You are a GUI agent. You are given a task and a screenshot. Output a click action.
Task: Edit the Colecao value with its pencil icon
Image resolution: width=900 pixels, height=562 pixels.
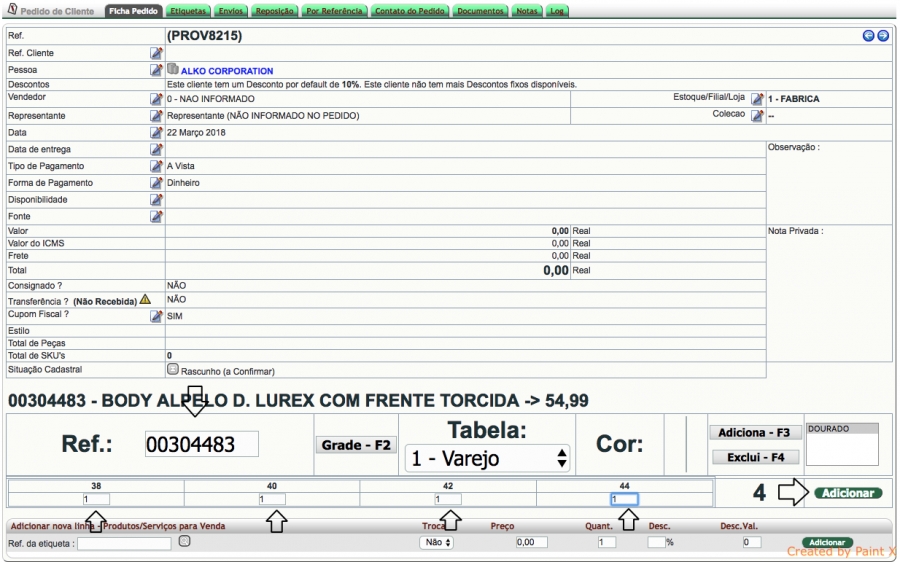(x=757, y=116)
